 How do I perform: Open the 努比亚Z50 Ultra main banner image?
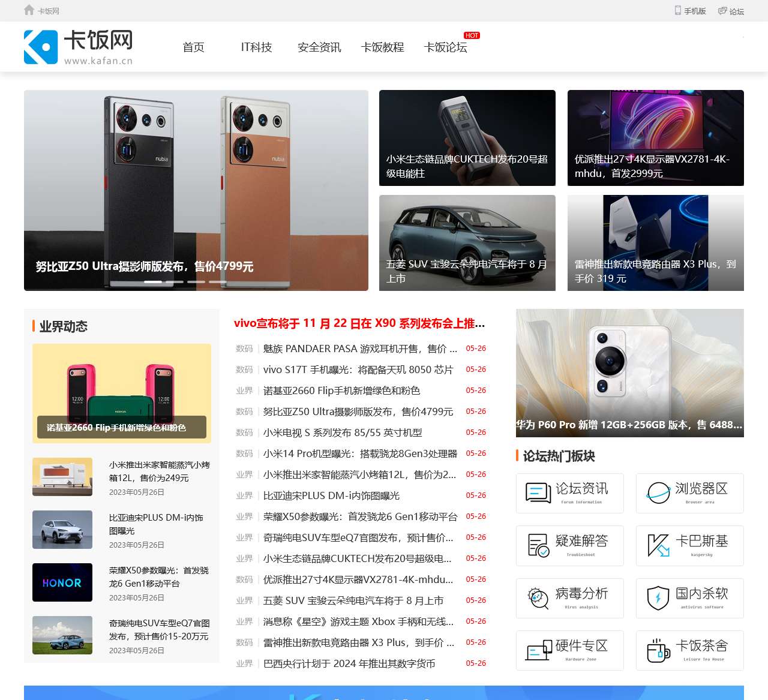(196, 190)
